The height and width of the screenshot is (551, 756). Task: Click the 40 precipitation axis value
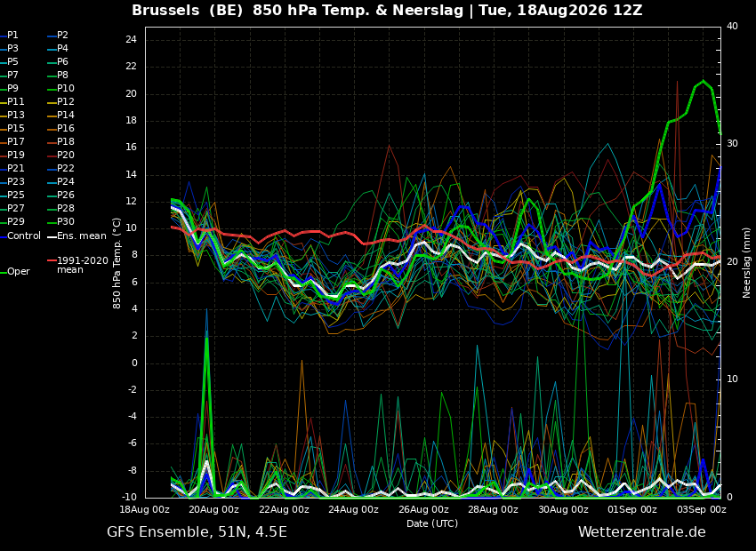tap(732, 26)
